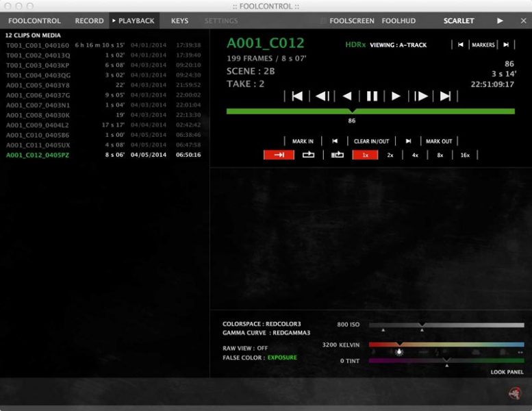
Task: Select clip A001_C005_0403Y8
Action: 103,85
